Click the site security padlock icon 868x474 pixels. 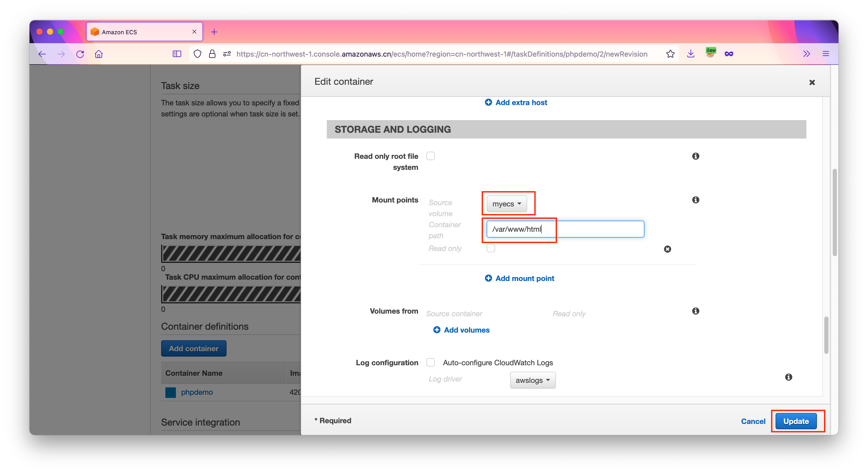212,54
